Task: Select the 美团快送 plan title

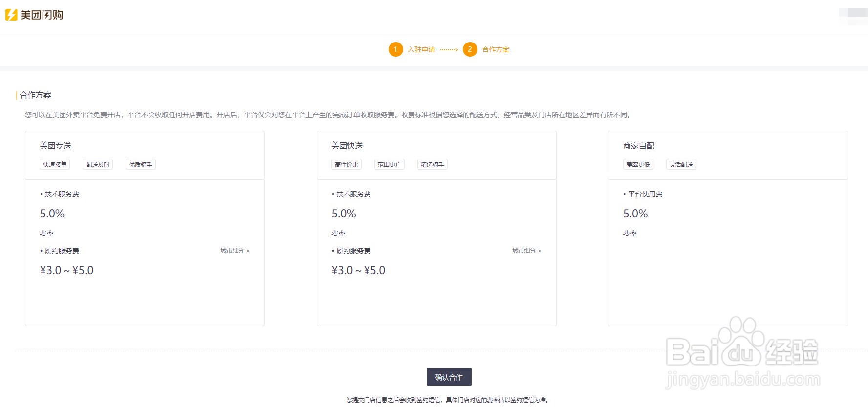Action: click(347, 146)
